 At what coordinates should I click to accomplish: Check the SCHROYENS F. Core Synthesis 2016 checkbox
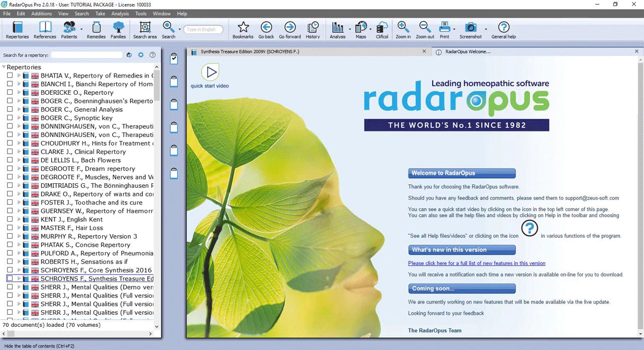pyautogui.click(x=10, y=270)
